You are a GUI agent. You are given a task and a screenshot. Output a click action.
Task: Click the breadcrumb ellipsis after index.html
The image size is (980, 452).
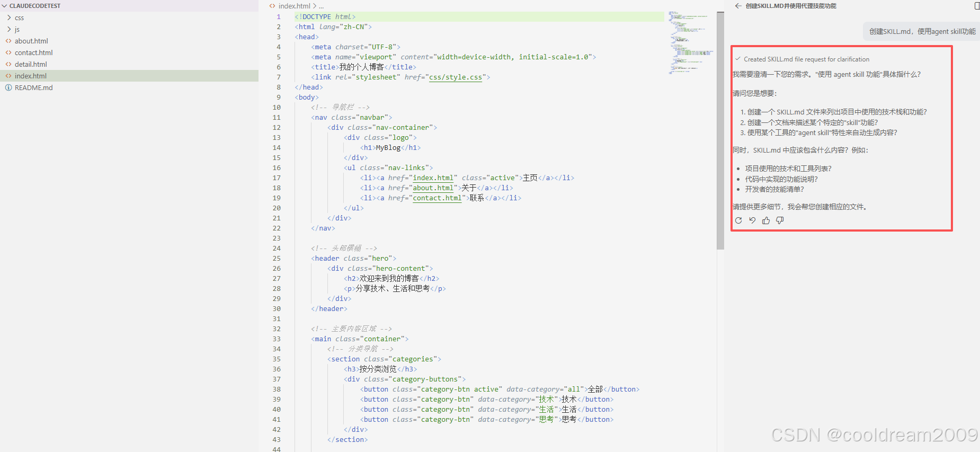pos(321,6)
